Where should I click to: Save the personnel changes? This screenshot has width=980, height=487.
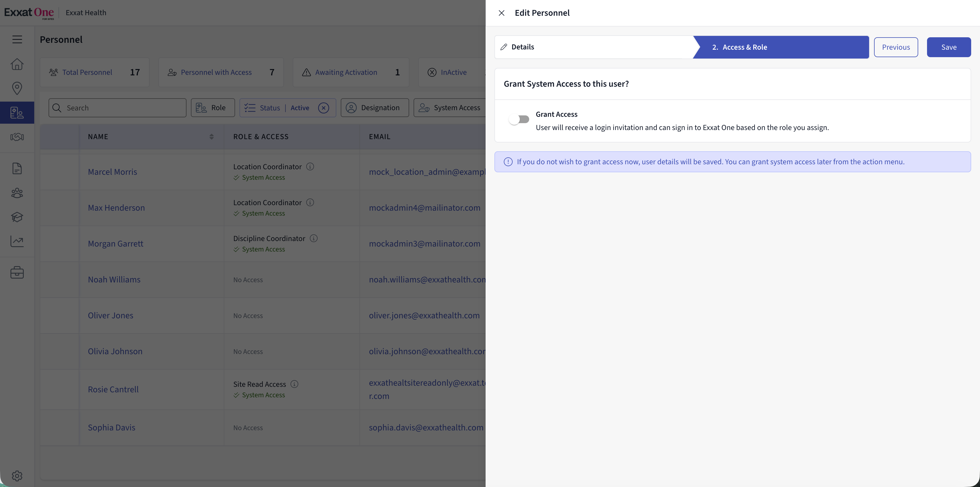(x=949, y=47)
